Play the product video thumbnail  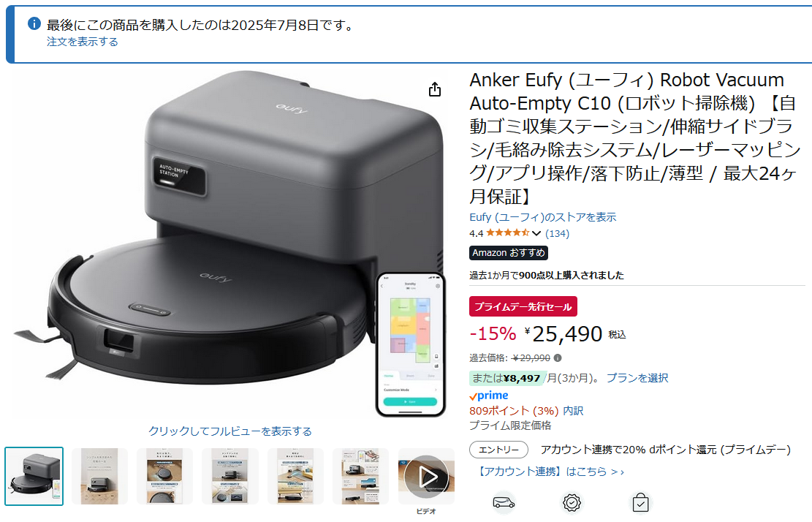[426, 477]
